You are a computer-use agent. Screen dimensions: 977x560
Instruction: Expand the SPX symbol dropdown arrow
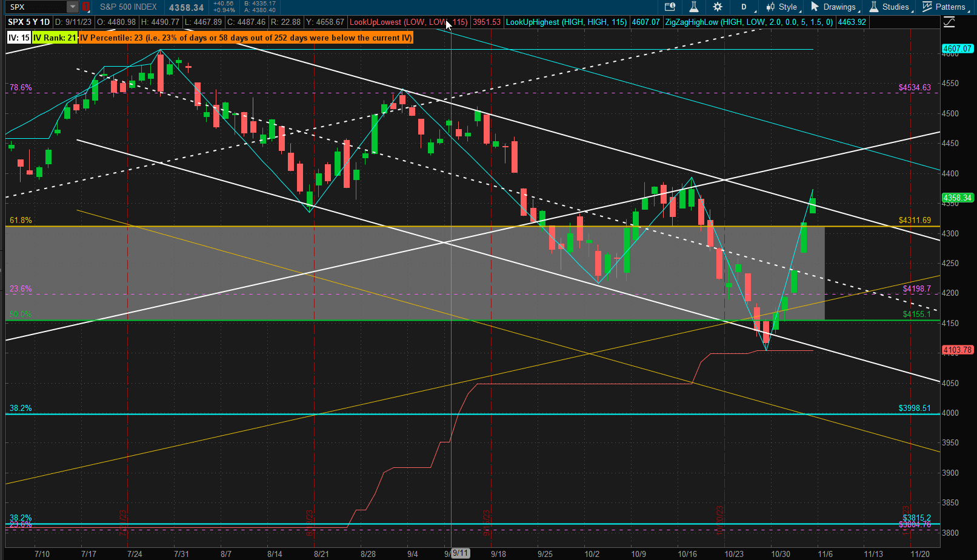73,7
